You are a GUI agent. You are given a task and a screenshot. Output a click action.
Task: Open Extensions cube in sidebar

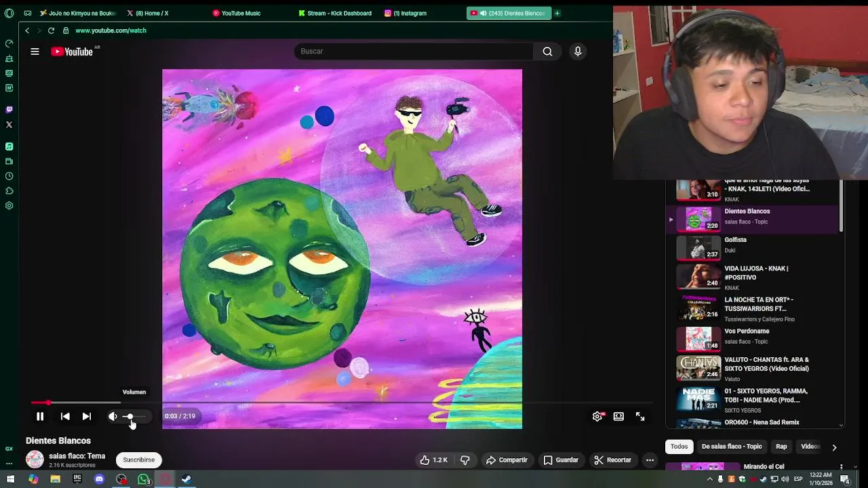[x=9, y=191]
